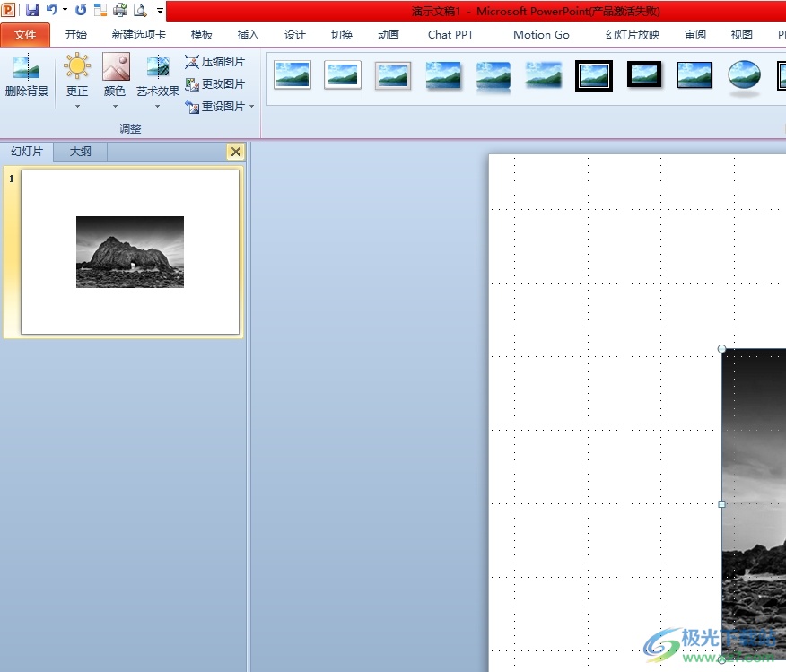Image resolution: width=786 pixels, height=672 pixels.
Task: Switch to the 幻灯片放映 tab
Action: point(633,35)
